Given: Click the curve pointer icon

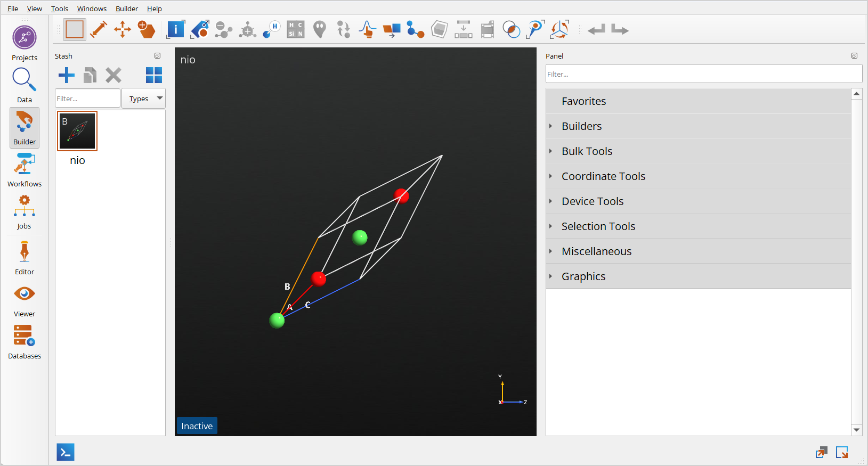Looking at the screenshot, I should (368, 29).
